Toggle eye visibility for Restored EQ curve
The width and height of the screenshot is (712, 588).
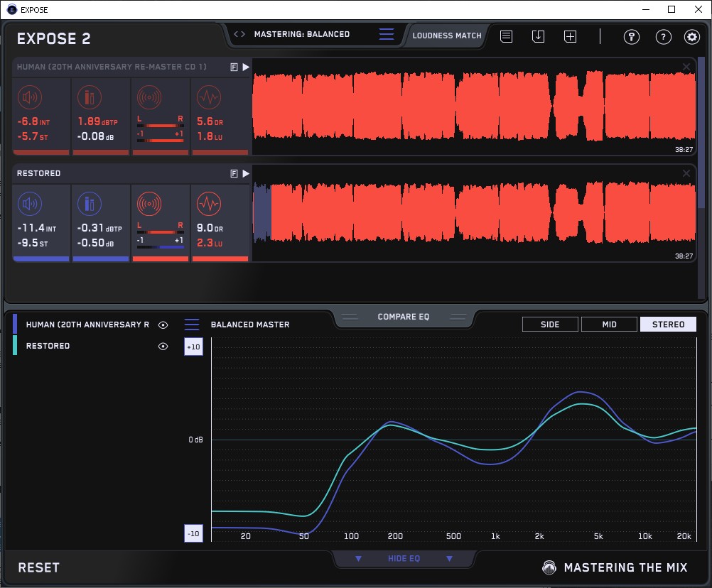(x=163, y=347)
